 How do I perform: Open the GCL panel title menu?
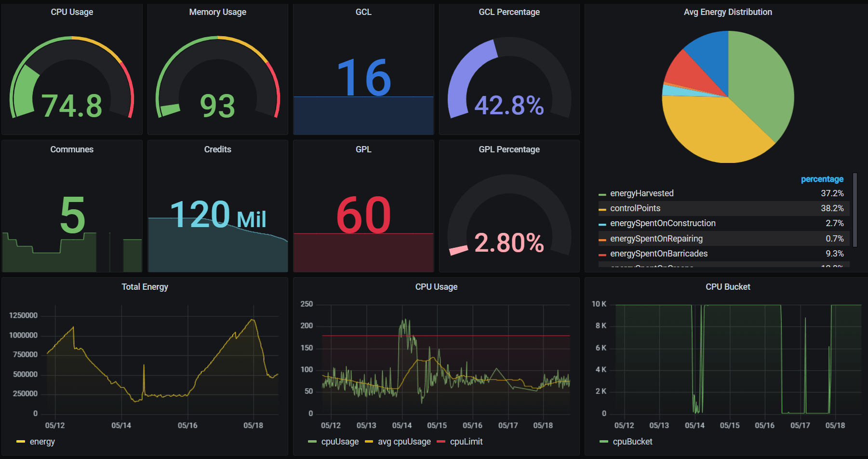363,12
